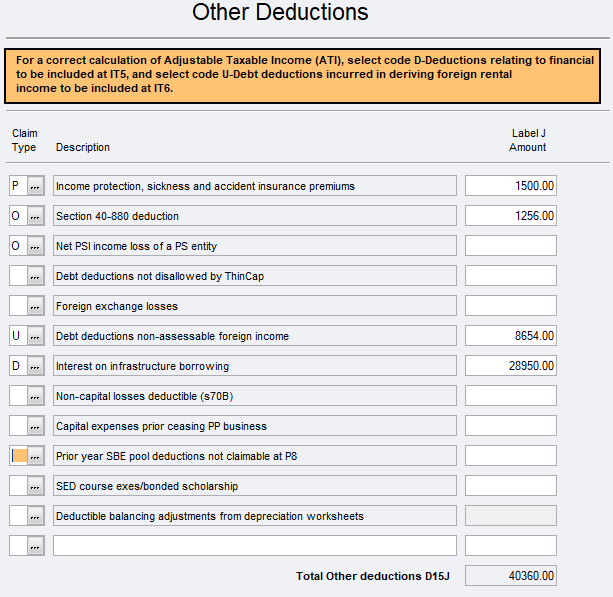Edit the 1500.00 amount for Income protection

point(510,186)
